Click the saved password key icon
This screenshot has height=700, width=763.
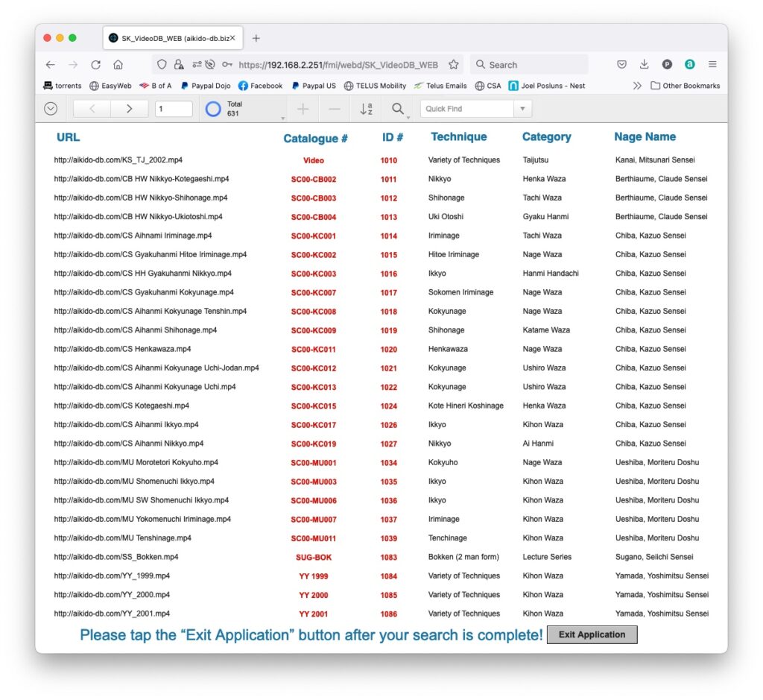(x=227, y=65)
